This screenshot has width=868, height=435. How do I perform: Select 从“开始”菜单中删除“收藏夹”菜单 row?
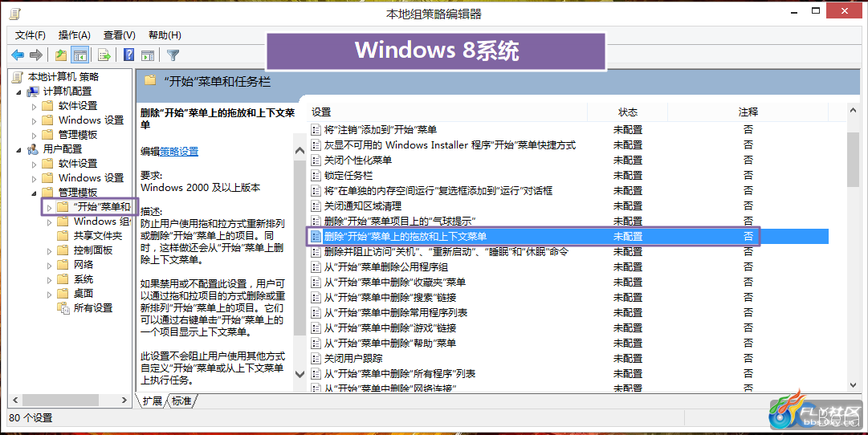coord(568,283)
